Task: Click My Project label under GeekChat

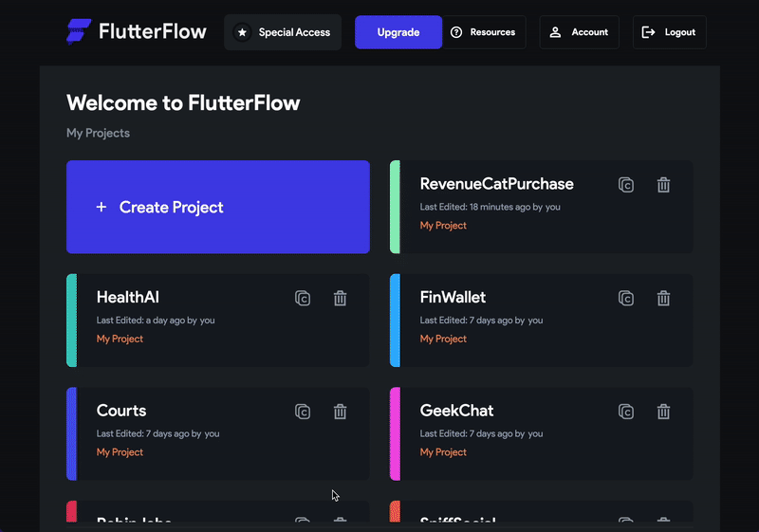Action: 443,452
